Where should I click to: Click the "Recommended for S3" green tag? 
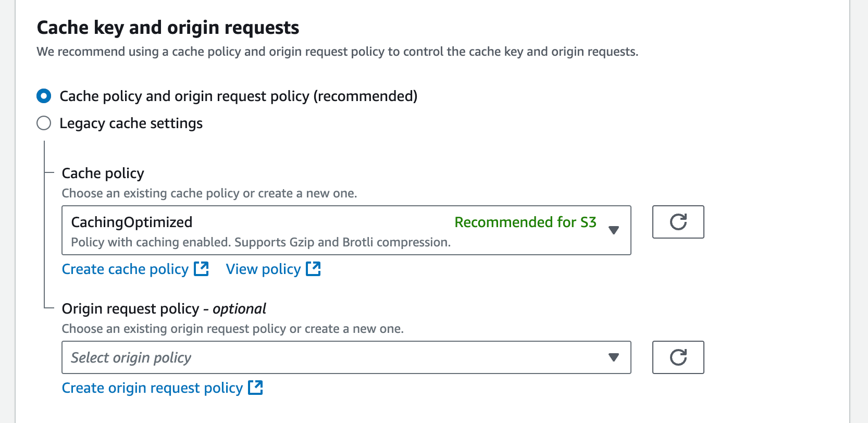coord(525,222)
